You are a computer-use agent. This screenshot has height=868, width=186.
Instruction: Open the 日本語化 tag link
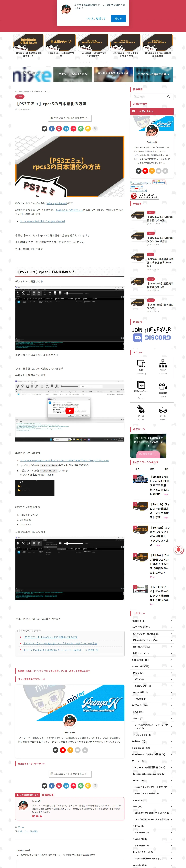(34, 831)
